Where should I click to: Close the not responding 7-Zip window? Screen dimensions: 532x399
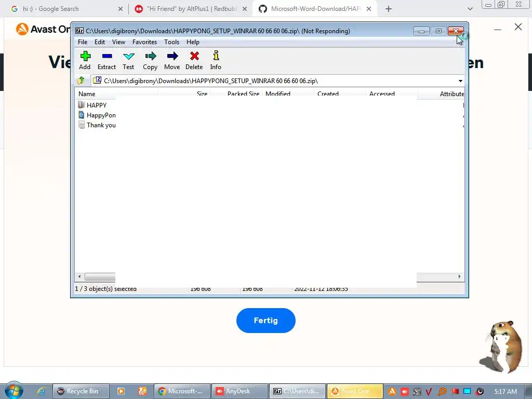(x=456, y=31)
